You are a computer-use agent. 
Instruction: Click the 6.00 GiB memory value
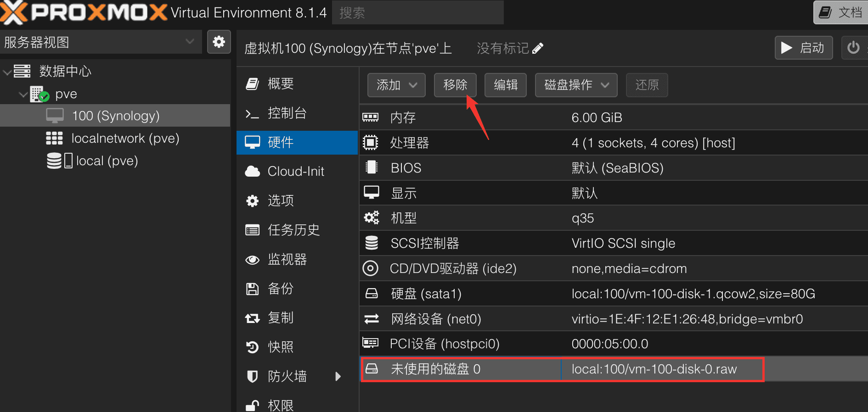click(x=597, y=117)
